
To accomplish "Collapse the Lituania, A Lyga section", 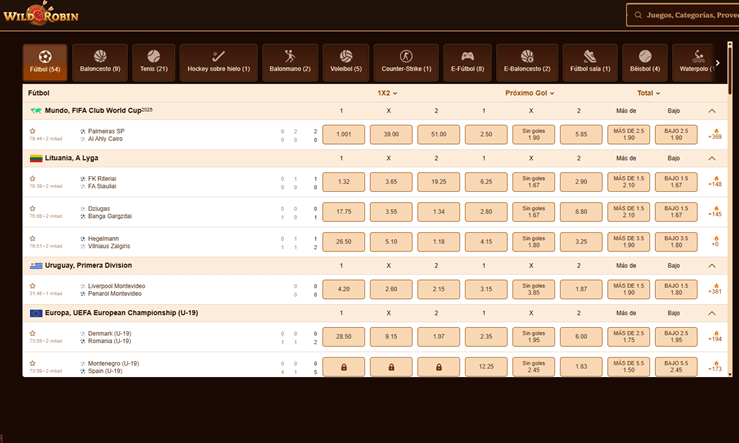I will click(712, 158).
